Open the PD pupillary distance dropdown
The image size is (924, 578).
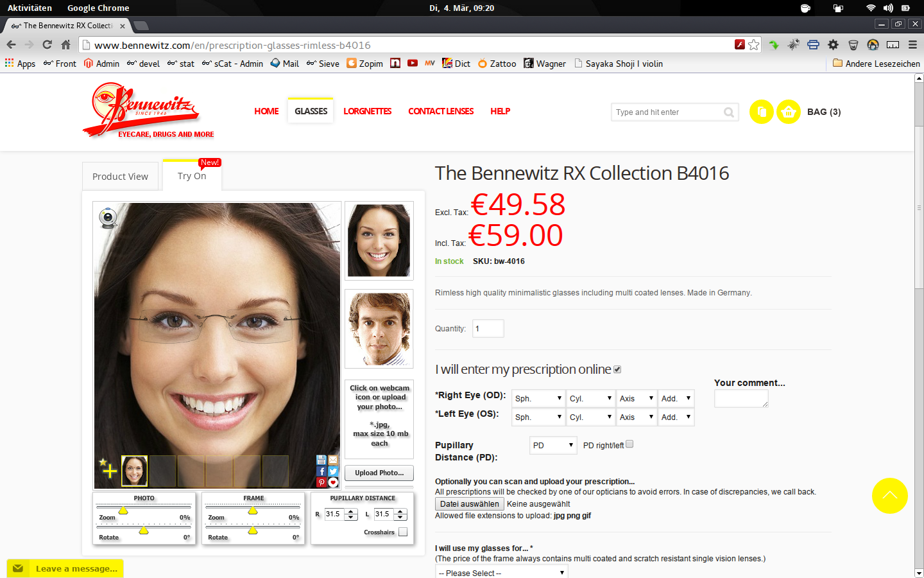click(552, 445)
